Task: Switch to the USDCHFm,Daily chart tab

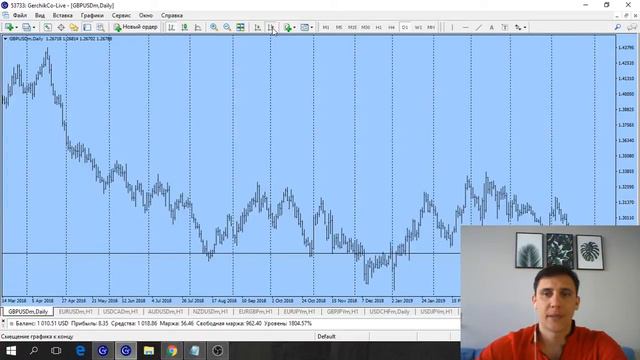Action: tap(389, 312)
